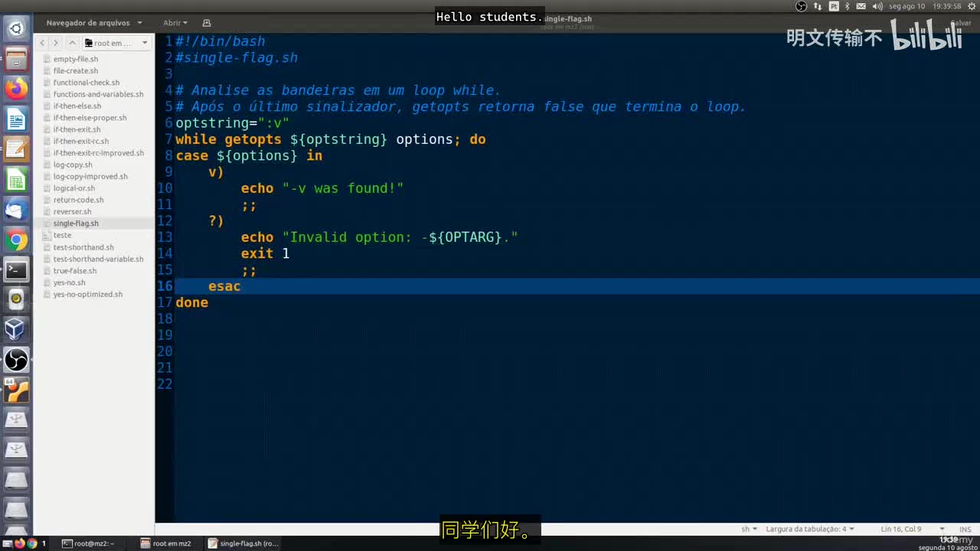980x551 pixels.
Task: Open the sh language selector dropdown
Action: [x=749, y=529]
